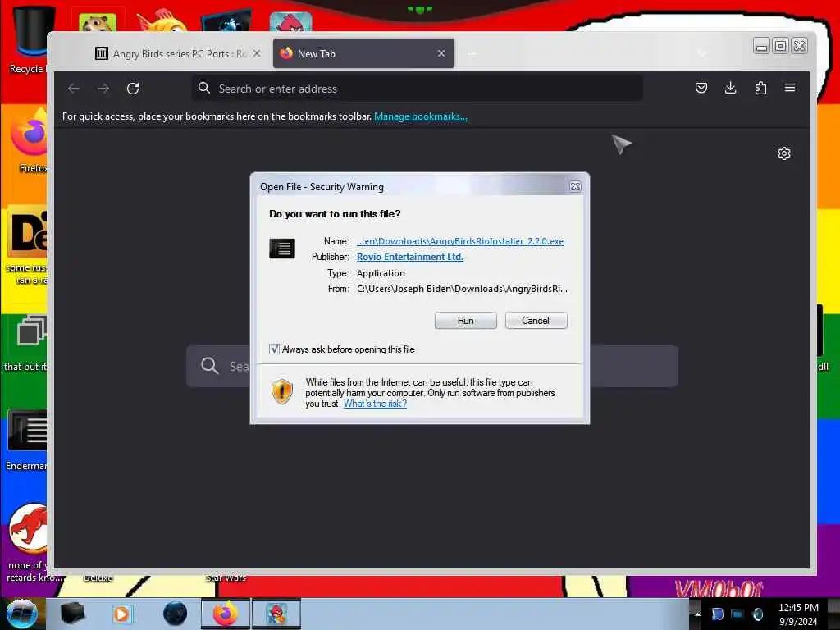Screen dimensions: 840x630
Task: Click the security shield warning icon
Action: click(x=282, y=391)
